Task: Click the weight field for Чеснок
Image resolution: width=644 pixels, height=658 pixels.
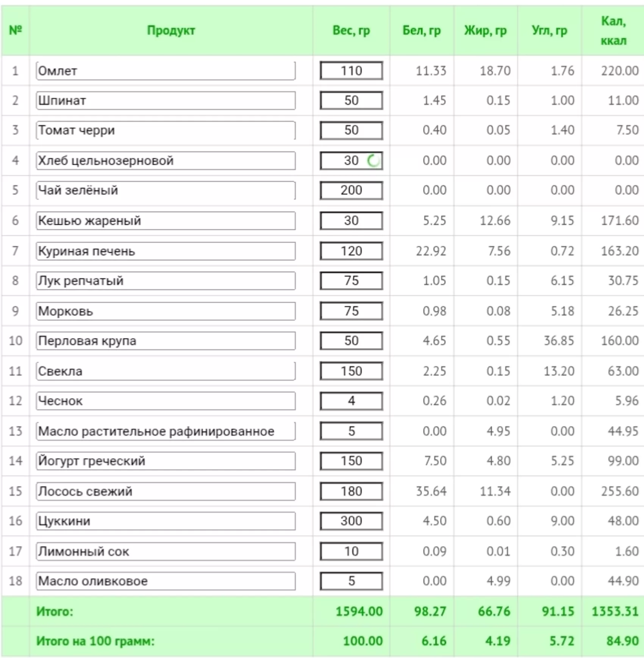Action: point(351,401)
